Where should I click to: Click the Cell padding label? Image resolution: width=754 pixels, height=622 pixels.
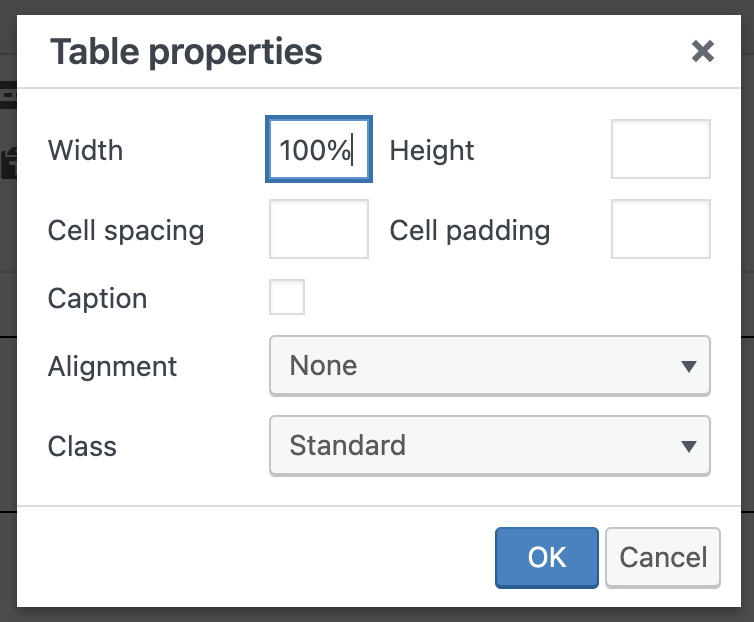click(470, 231)
